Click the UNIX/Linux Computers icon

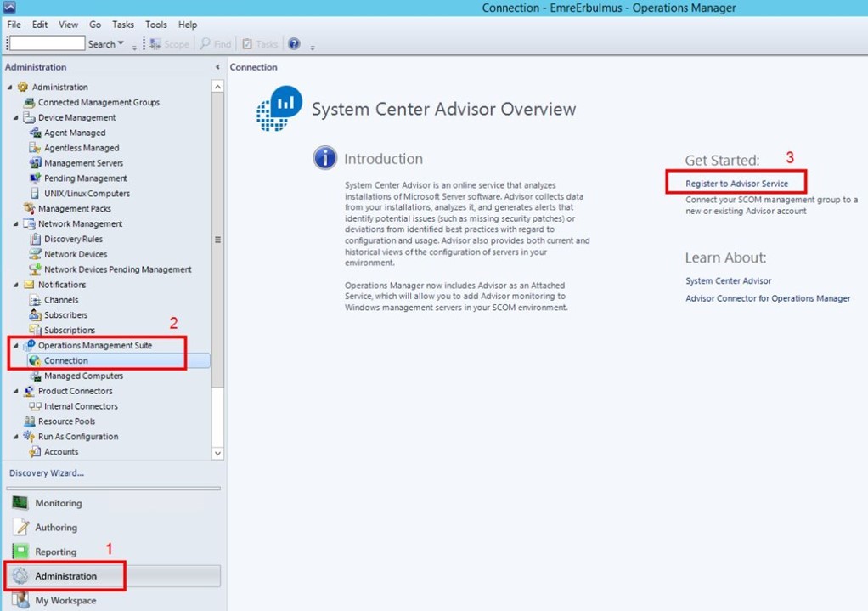[35, 193]
